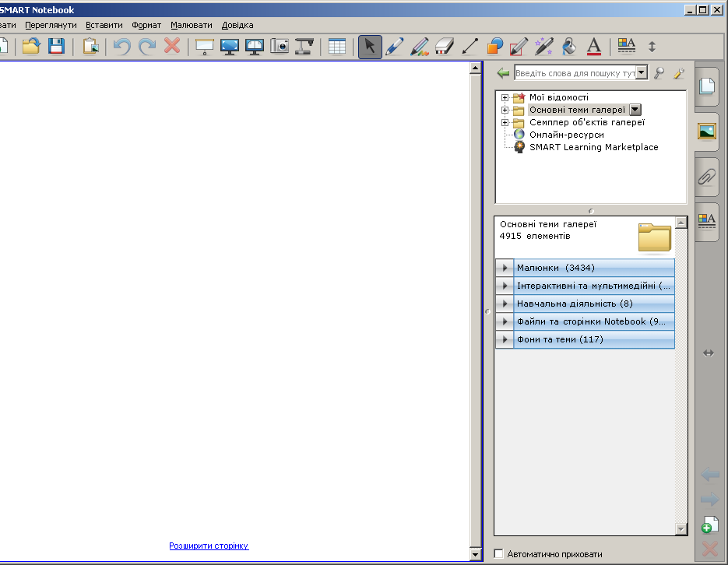Image resolution: width=728 pixels, height=565 pixels.
Task: Open the Довідка menu
Action: (x=237, y=25)
